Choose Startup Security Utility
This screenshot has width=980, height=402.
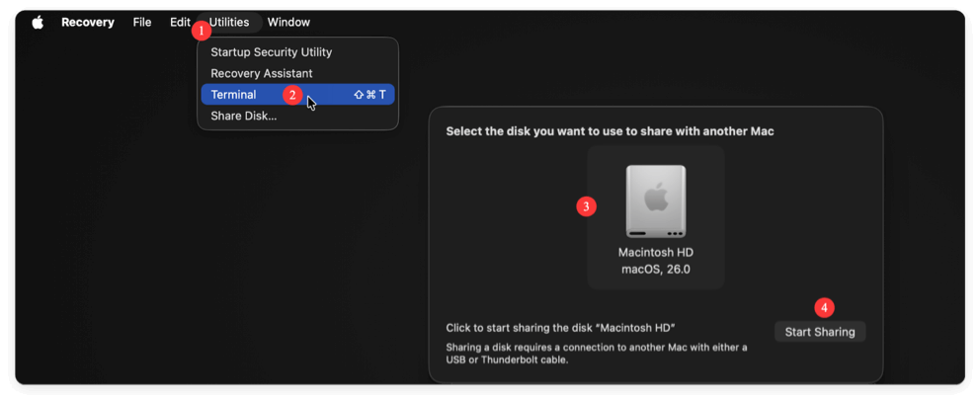(x=297, y=52)
